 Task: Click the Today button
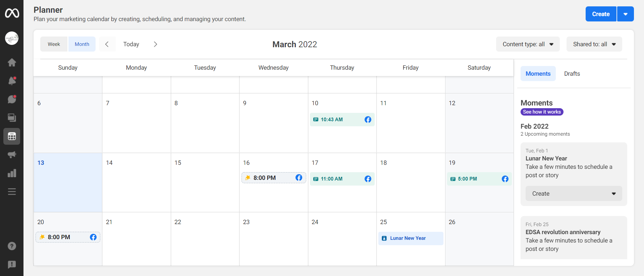pyautogui.click(x=131, y=44)
